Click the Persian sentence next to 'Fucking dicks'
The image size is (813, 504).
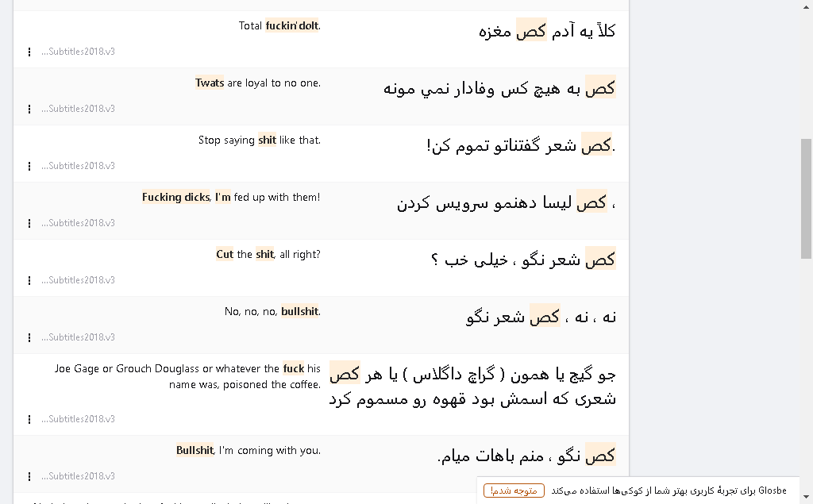click(x=506, y=202)
